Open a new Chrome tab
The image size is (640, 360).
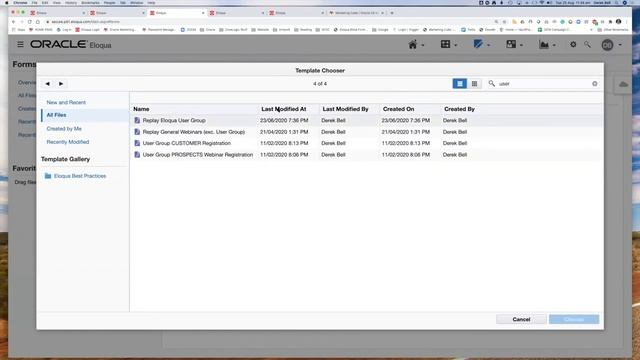(392, 13)
